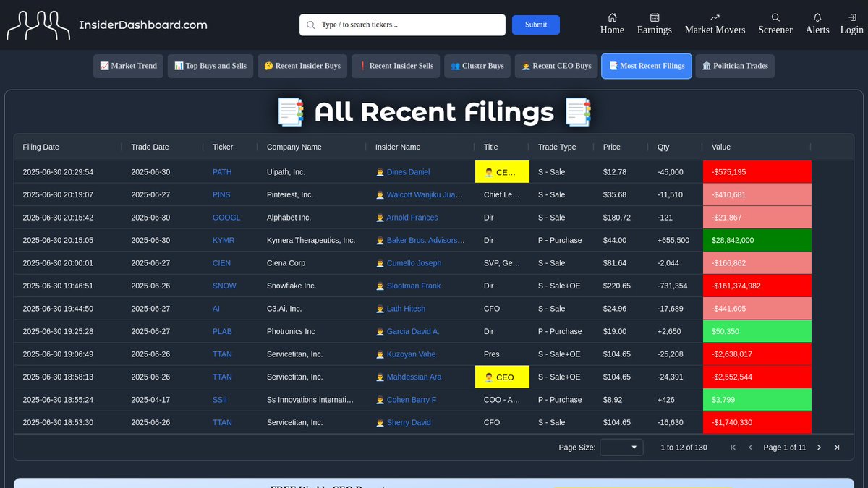The width and height of the screenshot is (868, 488).
Task: Go to next page of filings
Action: point(819,448)
